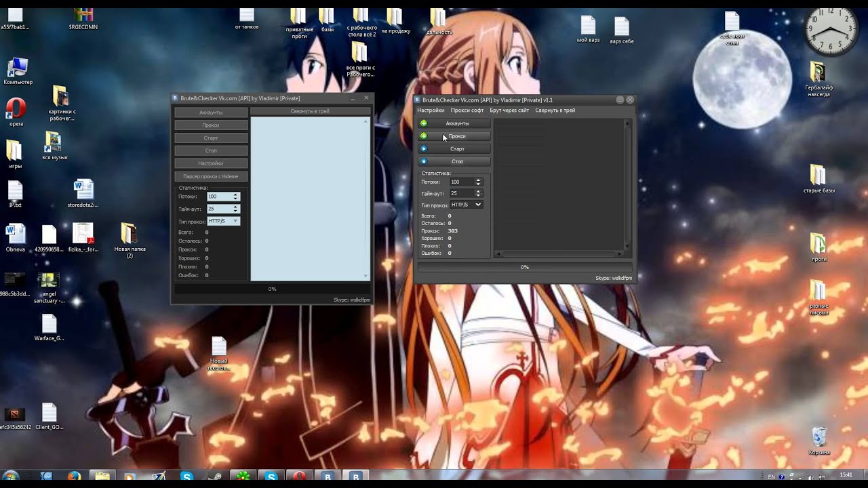This screenshot has height=488, width=868.
Task: Select the приватные проги folder
Action: click(299, 24)
